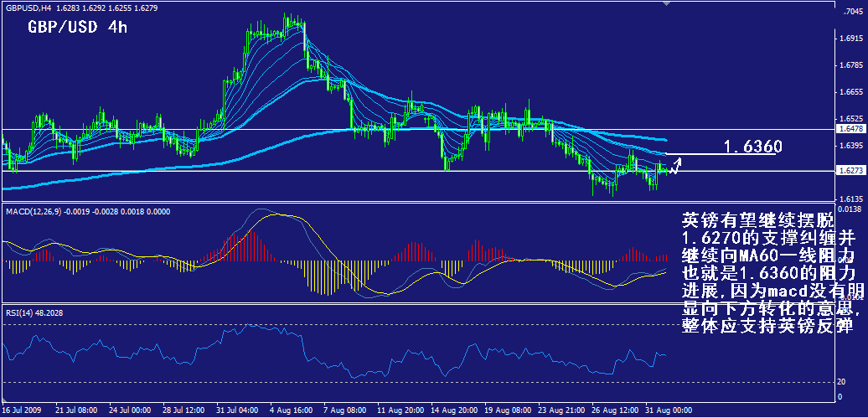Click the annotation line '整体应支持英镑反弹'

[766, 327]
